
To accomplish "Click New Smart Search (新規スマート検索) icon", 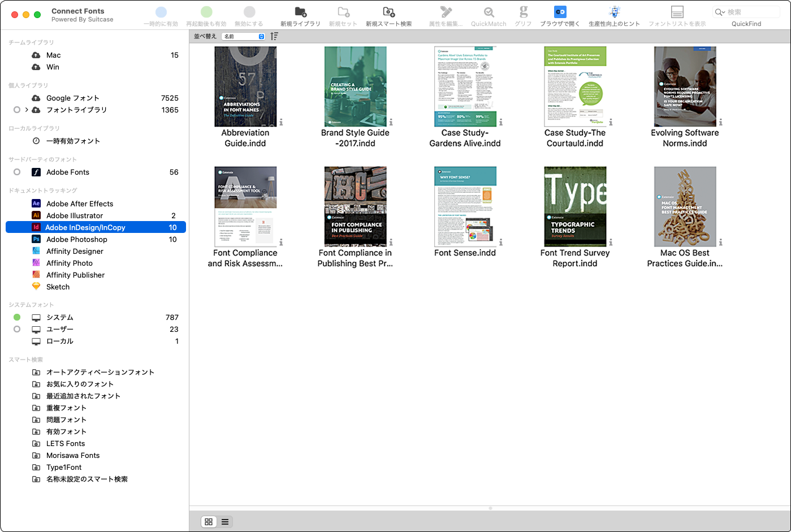I will tap(388, 12).
